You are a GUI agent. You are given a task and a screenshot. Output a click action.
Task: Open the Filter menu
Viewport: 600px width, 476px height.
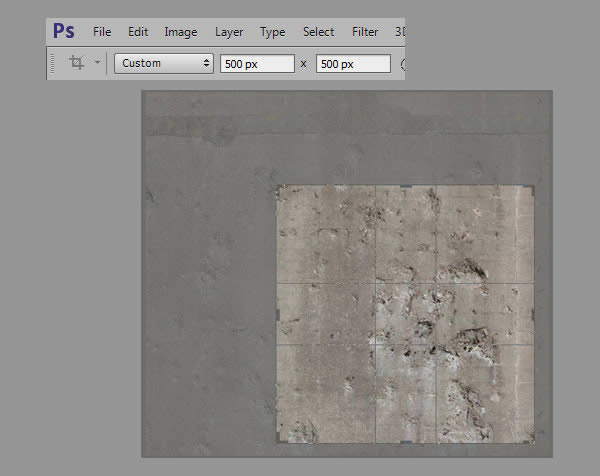[x=365, y=32]
